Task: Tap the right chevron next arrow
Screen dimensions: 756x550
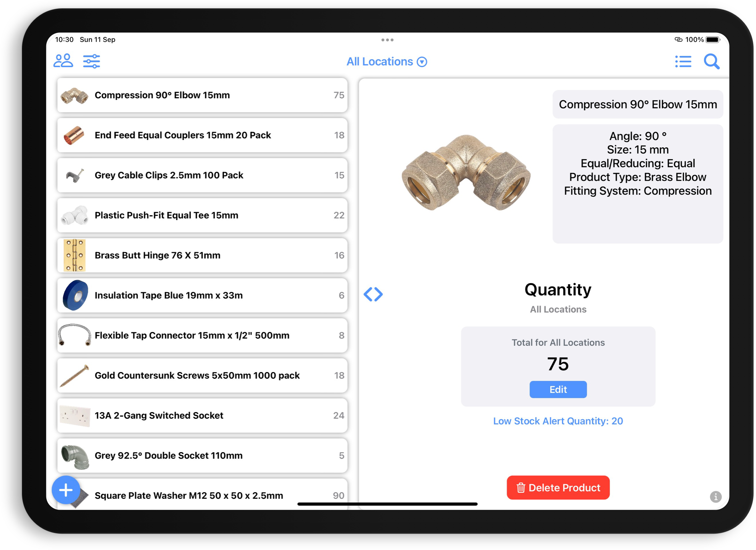Action: pos(379,294)
